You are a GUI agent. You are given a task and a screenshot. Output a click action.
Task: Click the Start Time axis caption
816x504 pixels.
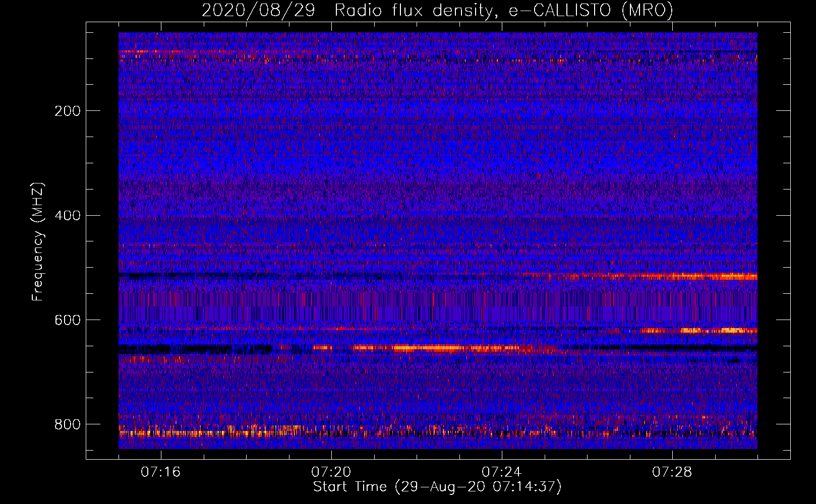click(x=437, y=487)
